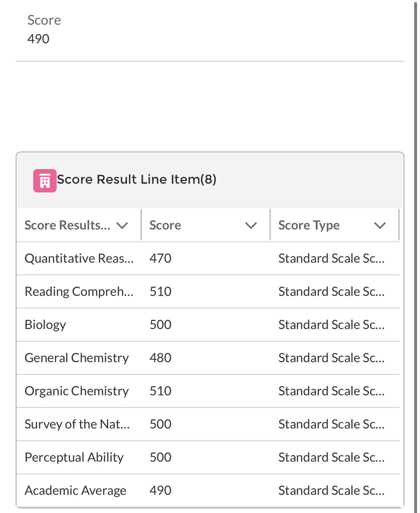Click the Standard Scale Sc... cell for Biology

coord(332,325)
